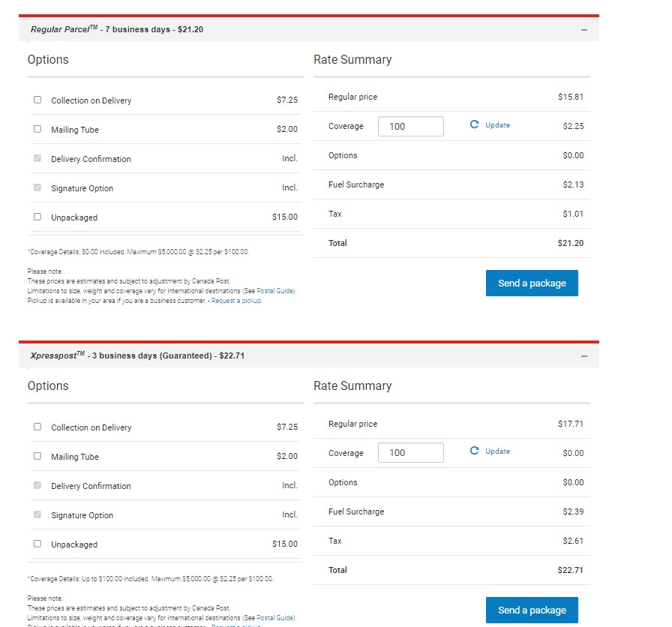Select the Rate Summary total for Xpresspost
Image resolution: width=672 pixels, height=627 pixels.
pyautogui.click(x=571, y=569)
